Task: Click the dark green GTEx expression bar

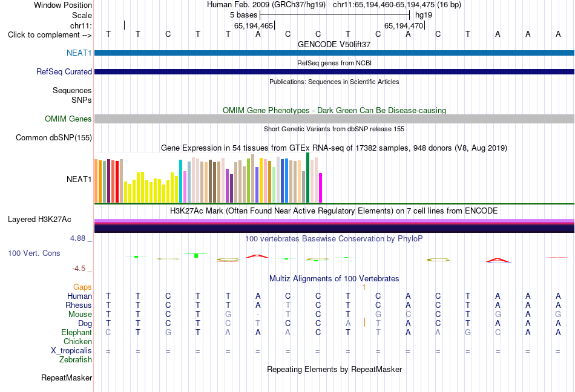Action: coord(307,178)
